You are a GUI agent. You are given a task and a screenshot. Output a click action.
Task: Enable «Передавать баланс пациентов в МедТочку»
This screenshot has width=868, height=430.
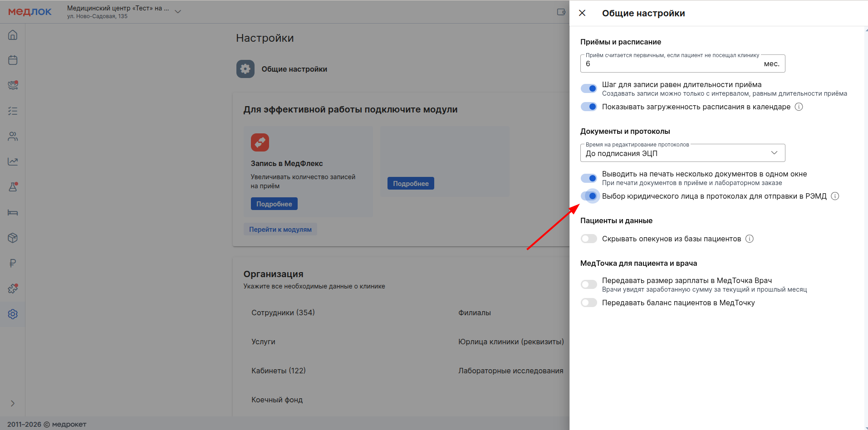[x=589, y=303]
